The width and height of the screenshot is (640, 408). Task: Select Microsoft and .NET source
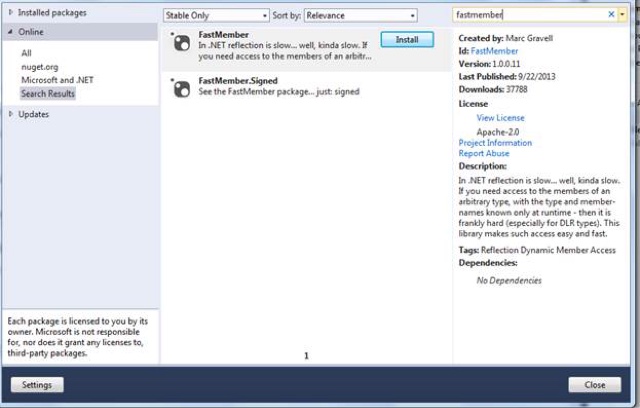(58, 80)
